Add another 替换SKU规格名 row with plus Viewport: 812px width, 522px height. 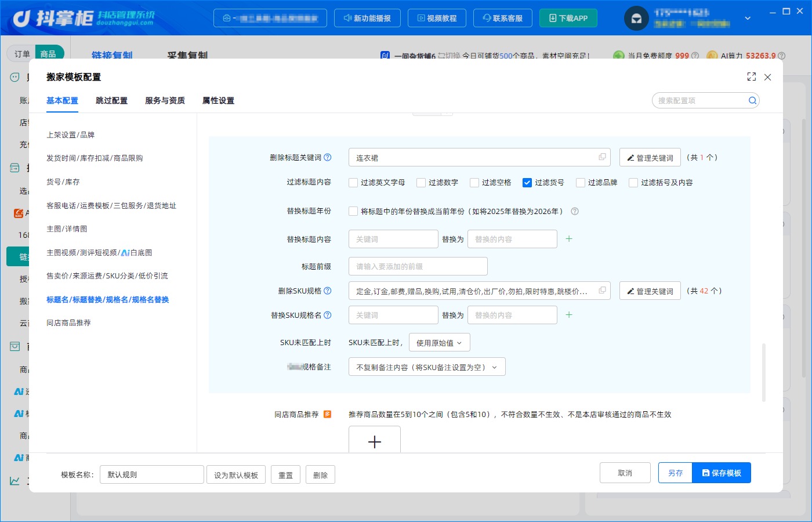(569, 315)
